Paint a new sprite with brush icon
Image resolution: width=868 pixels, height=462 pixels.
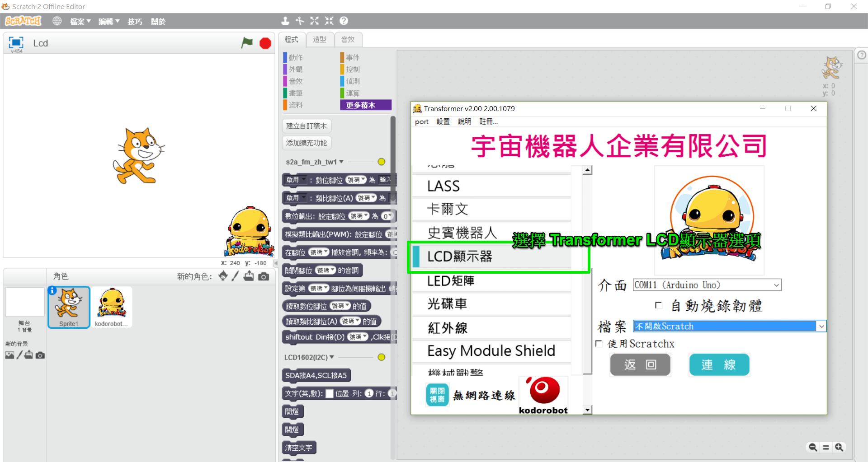click(235, 276)
